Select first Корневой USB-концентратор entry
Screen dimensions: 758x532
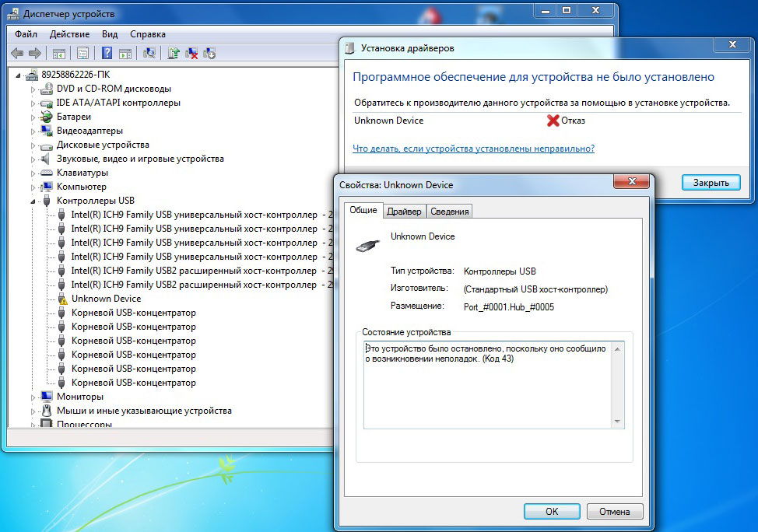[134, 313]
